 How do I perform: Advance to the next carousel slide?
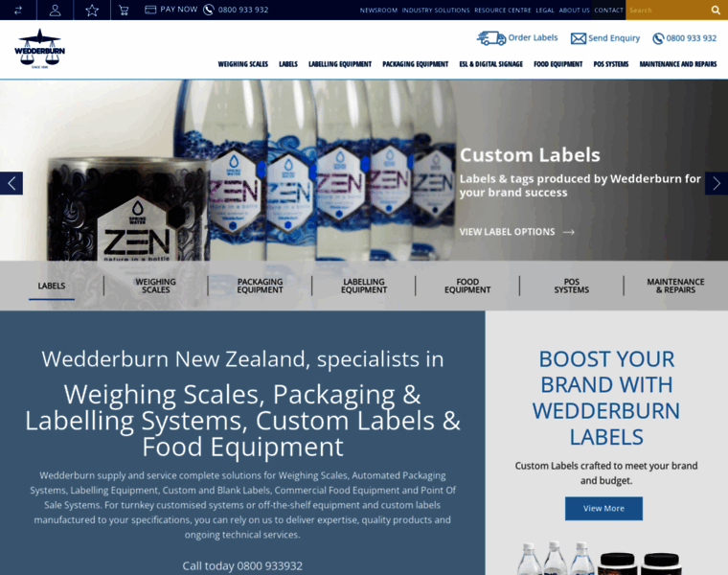click(x=717, y=183)
